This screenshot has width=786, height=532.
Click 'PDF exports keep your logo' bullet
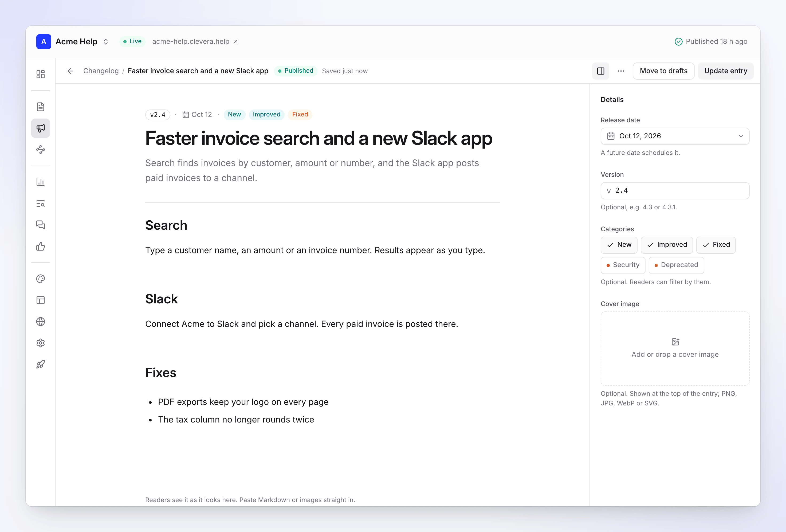tap(243, 402)
